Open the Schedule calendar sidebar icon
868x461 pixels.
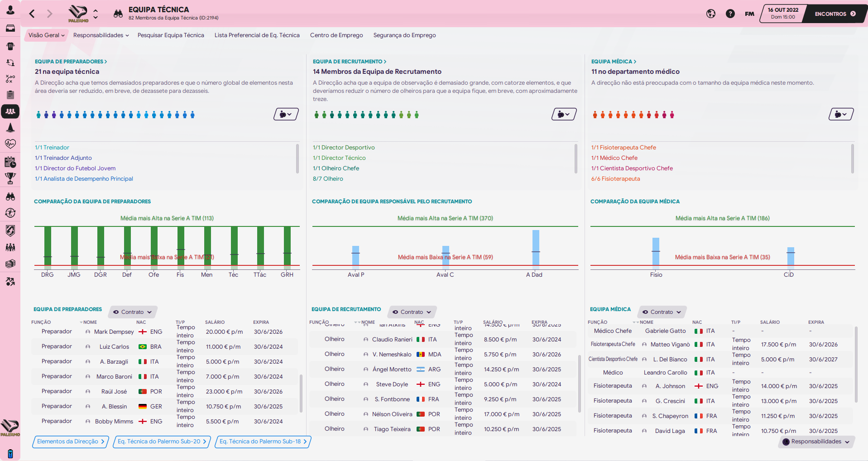pyautogui.click(x=10, y=162)
